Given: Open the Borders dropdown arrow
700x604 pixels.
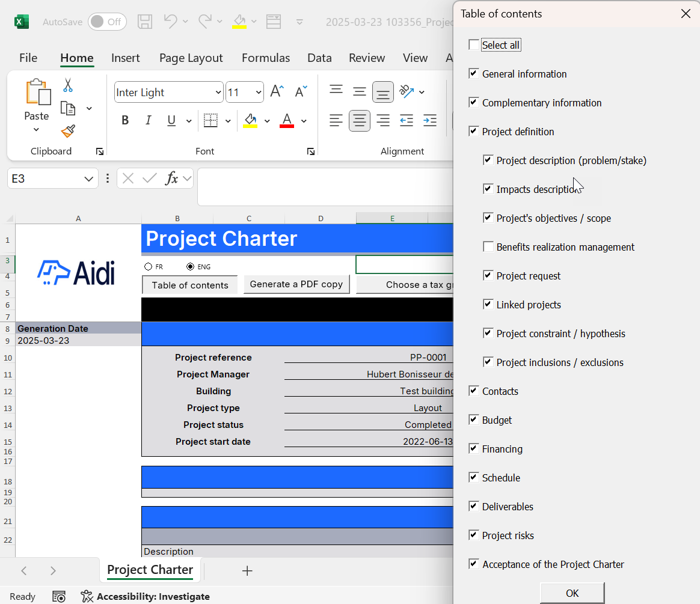Looking at the screenshot, I should (x=228, y=120).
